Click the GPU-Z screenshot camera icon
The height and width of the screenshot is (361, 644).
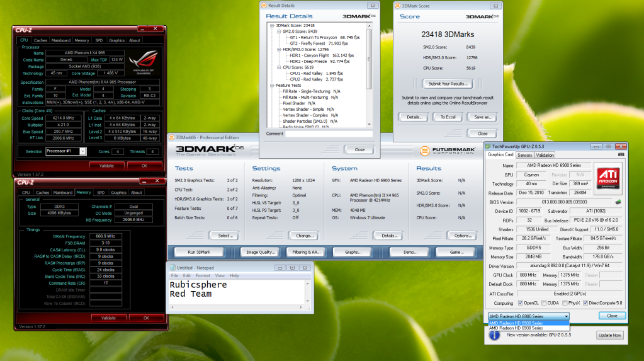(621, 154)
